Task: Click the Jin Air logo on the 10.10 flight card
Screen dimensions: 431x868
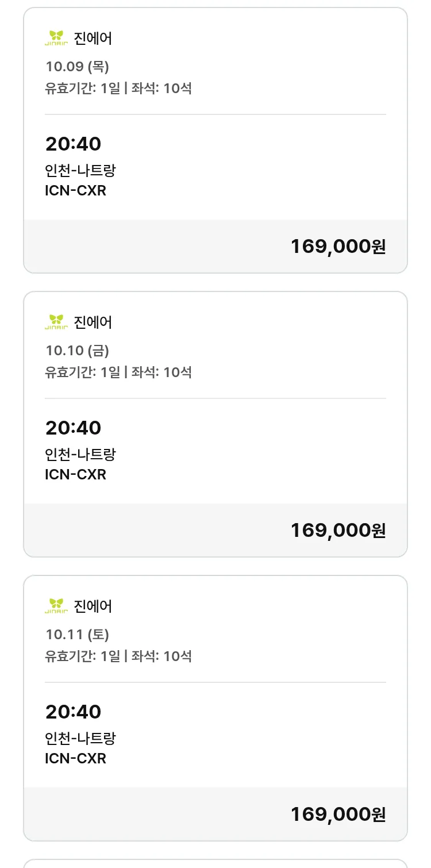Action: click(x=56, y=322)
